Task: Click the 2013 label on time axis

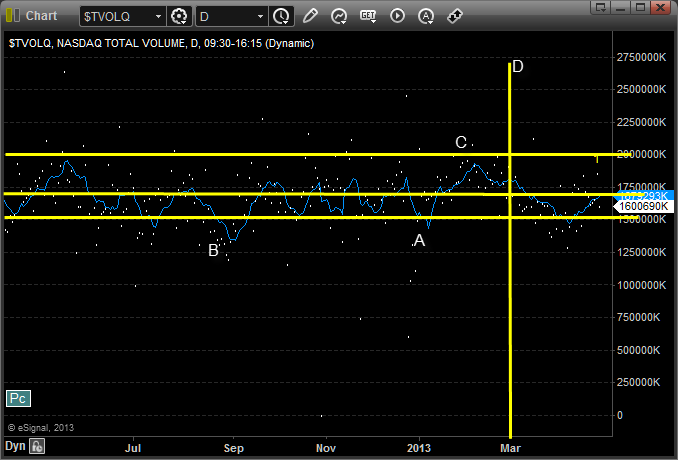Action: 419,448
